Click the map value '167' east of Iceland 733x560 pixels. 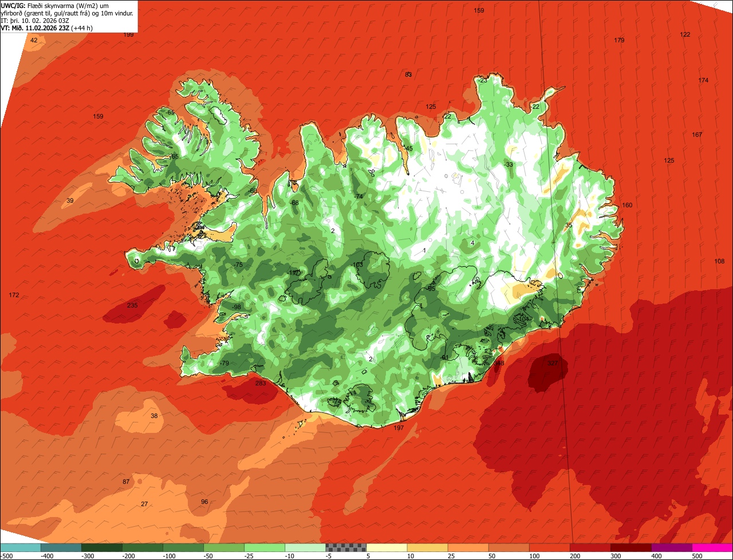pos(697,135)
